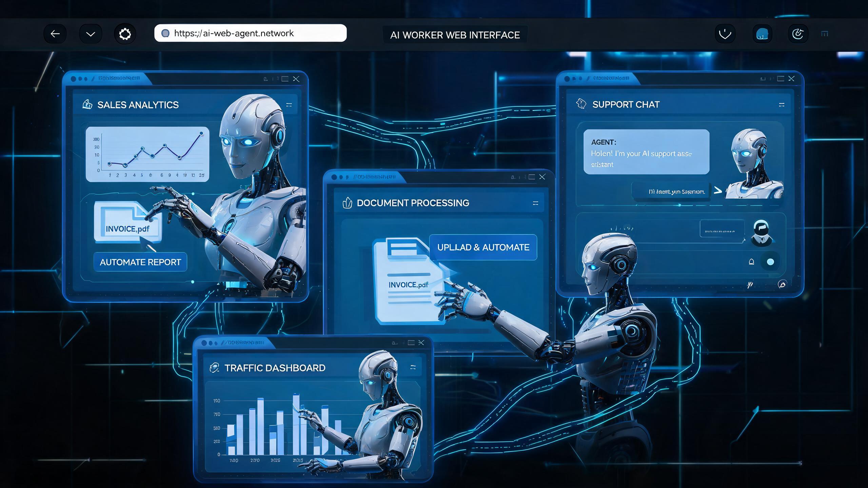Click the Automate Report button
The height and width of the screenshot is (488, 868).
[140, 262]
